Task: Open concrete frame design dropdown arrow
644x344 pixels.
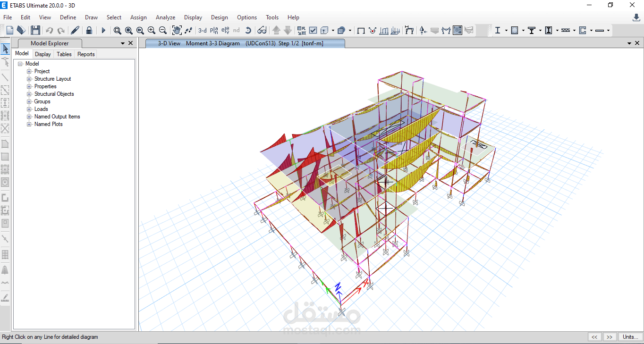Action: coord(523,30)
